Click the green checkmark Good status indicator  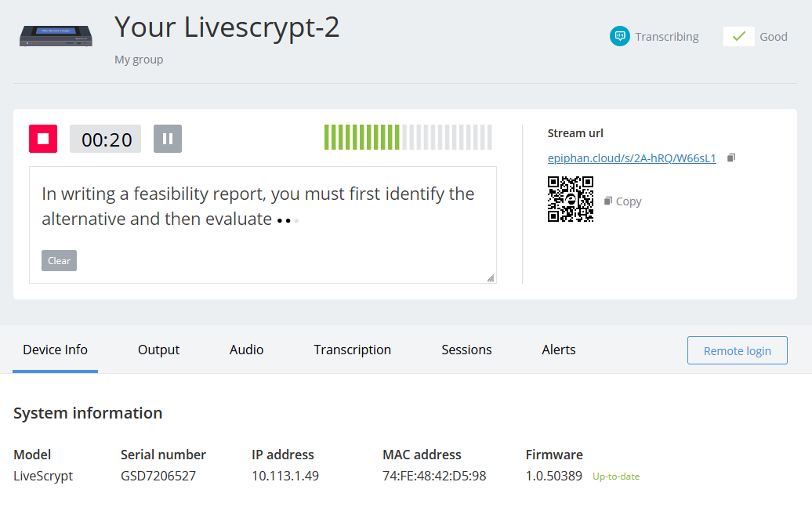click(x=738, y=36)
